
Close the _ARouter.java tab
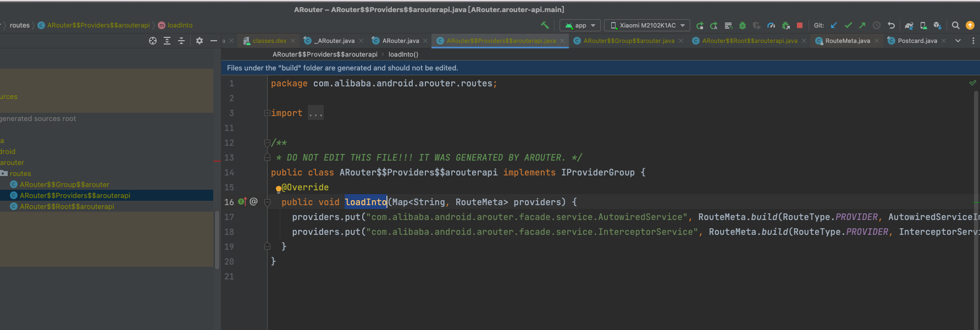click(361, 41)
